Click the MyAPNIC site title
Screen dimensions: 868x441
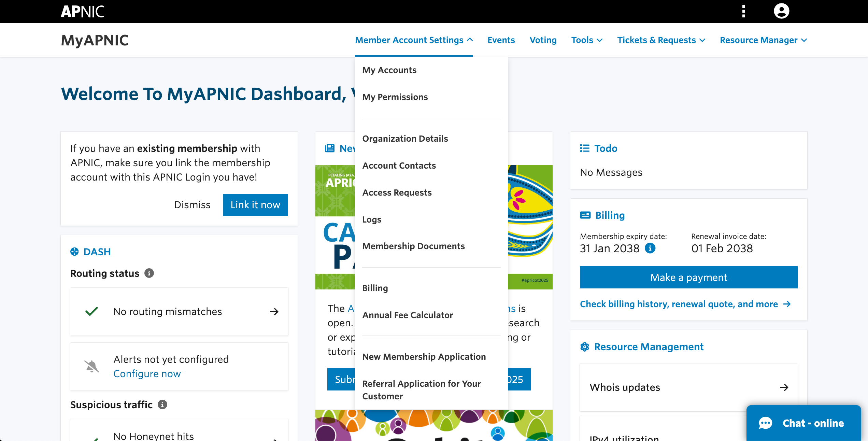tap(95, 40)
